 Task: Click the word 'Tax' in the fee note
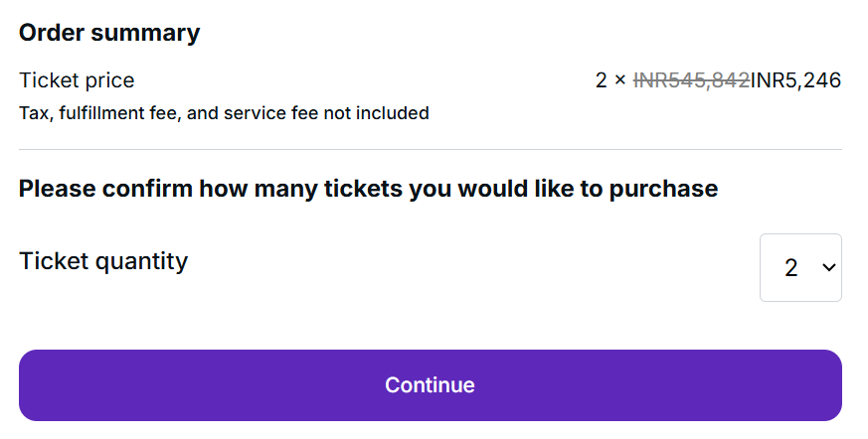(34, 113)
